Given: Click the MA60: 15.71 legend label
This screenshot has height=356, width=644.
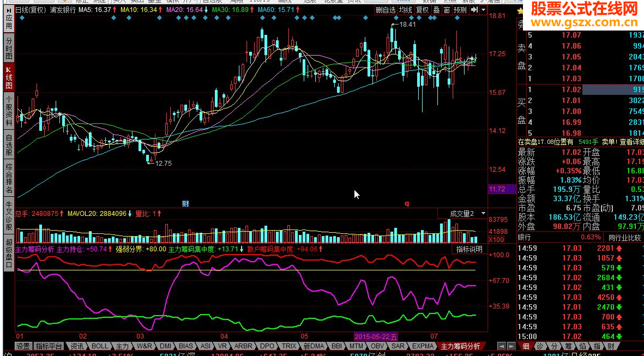Looking at the screenshot, I should point(276,10).
